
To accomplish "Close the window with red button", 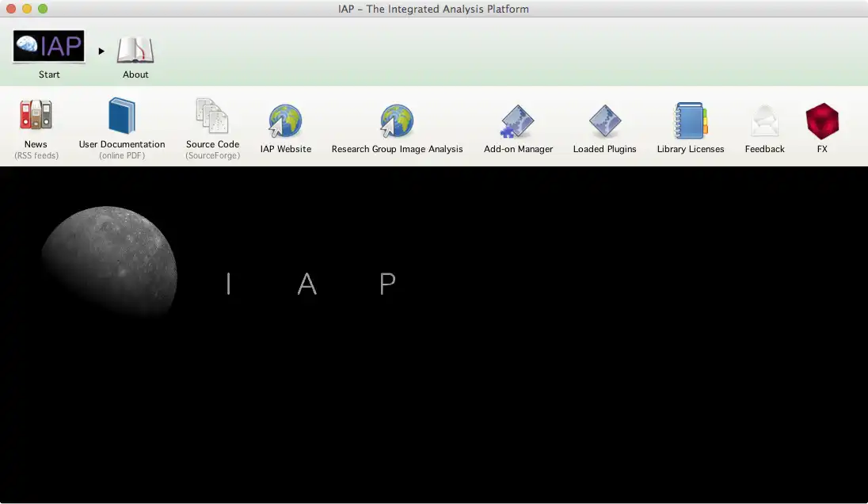I will [10, 9].
